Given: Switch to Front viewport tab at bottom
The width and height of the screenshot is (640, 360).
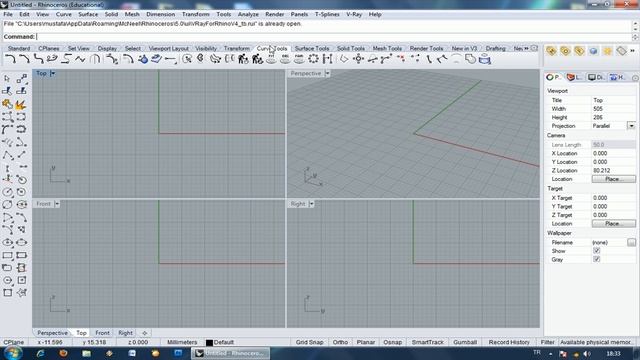Looking at the screenshot, I should tap(102, 333).
